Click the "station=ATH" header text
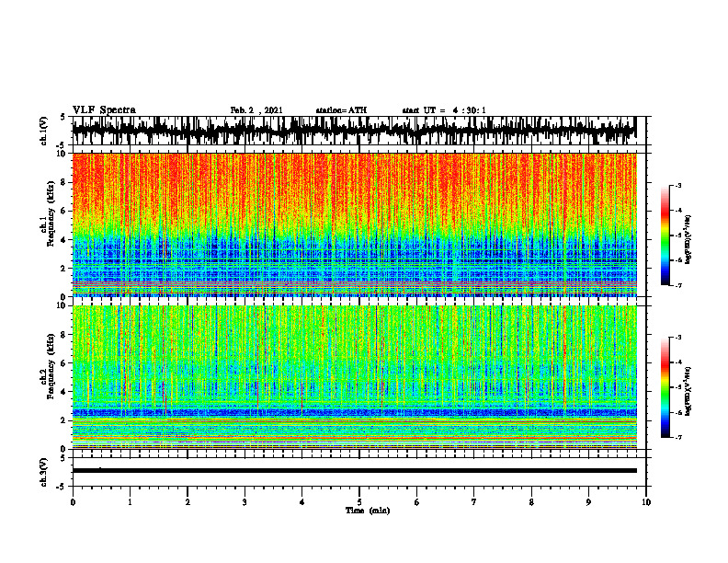 click(341, 110)
